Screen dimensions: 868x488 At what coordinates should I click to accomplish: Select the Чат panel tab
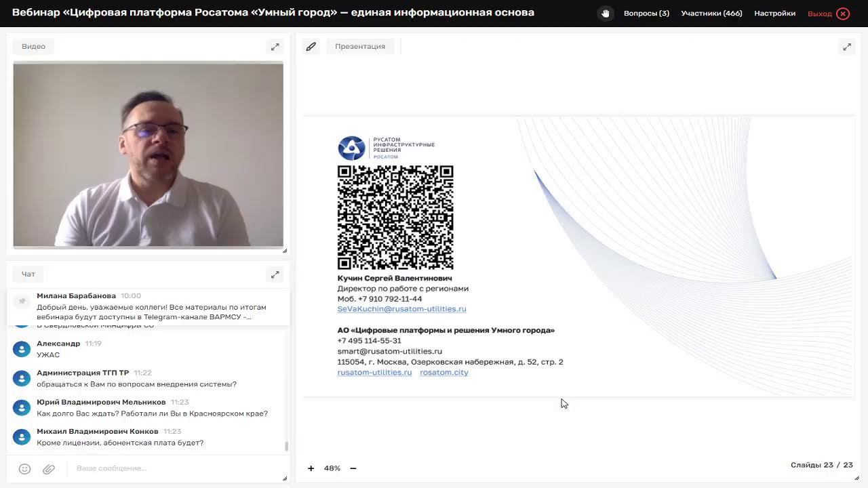tap(28, 274)
